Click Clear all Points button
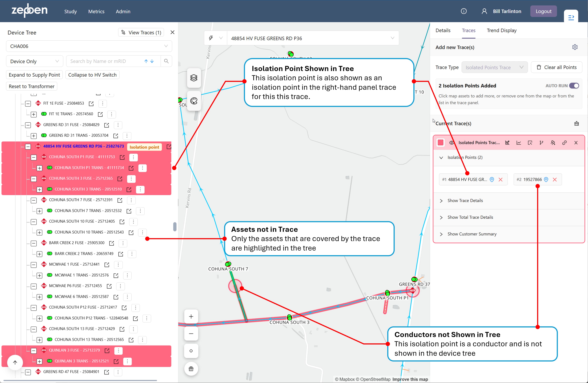The width and height of the screenshot is (588, 383). tap(557, 67)
